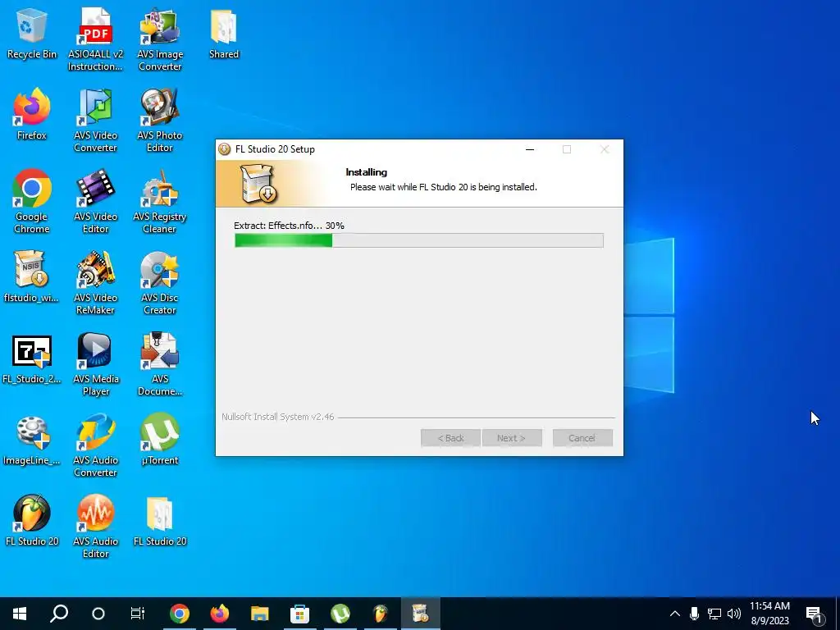
Task: Open the Recycle Bin desktop icon
Action: click(x=32, y=33)
